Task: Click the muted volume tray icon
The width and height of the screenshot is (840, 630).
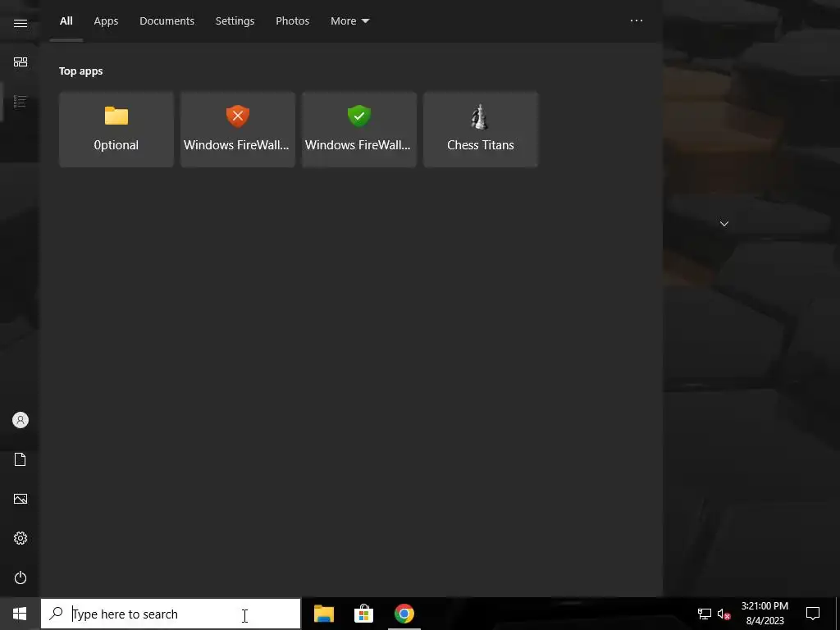Action: (724, 614)
